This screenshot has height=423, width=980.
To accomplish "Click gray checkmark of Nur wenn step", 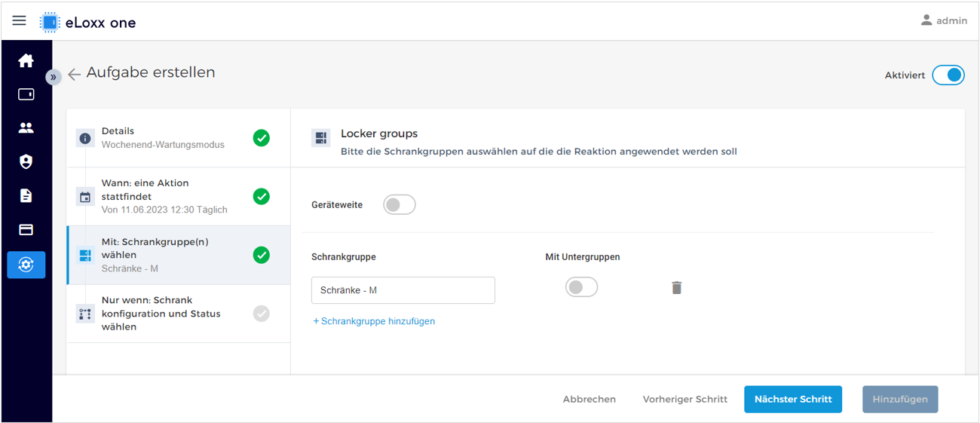I will pos(262,313).
